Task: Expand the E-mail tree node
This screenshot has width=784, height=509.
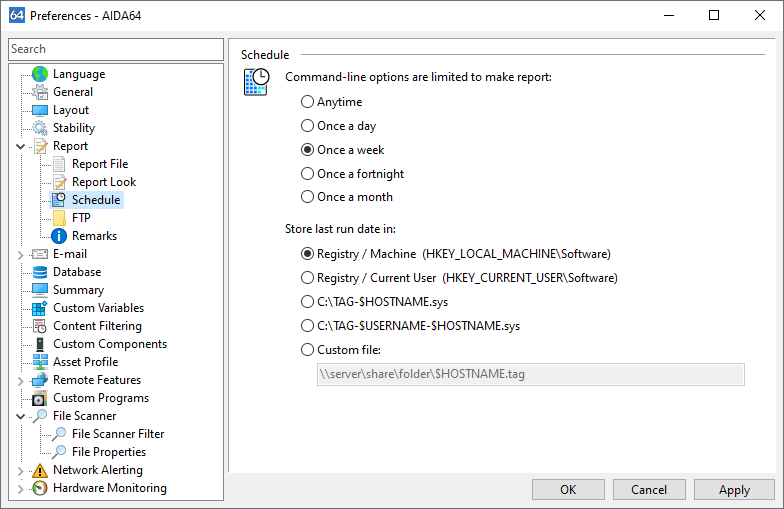Action: point(20,255)
